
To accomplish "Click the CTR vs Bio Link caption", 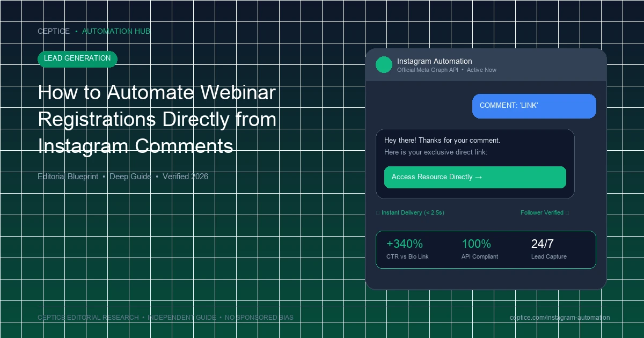I will (407, 256).
